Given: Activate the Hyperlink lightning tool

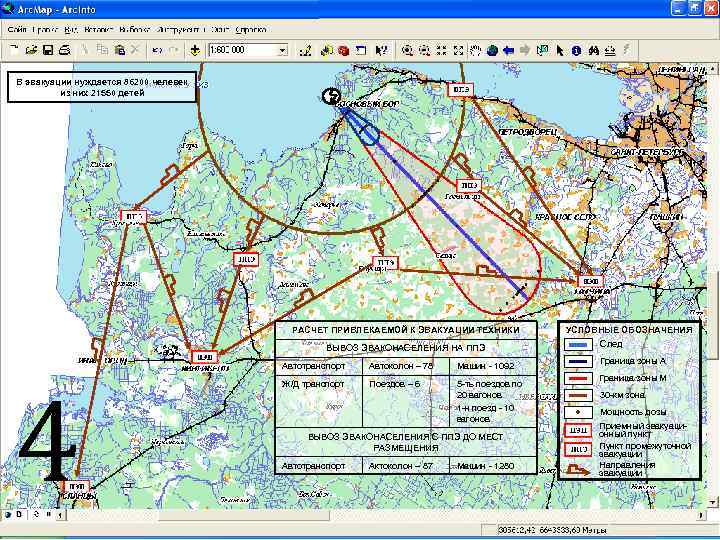Looking at the screenshot, I should (x=626, y=50).
